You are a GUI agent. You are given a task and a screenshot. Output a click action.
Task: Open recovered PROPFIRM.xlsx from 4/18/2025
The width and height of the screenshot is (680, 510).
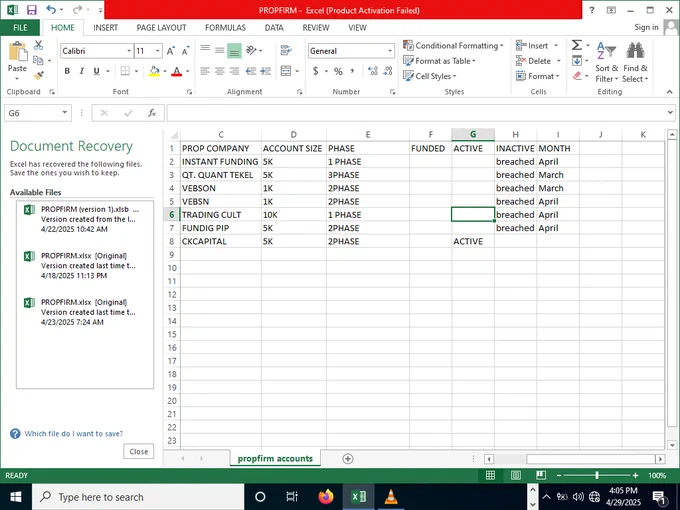(x=85, y=265)
